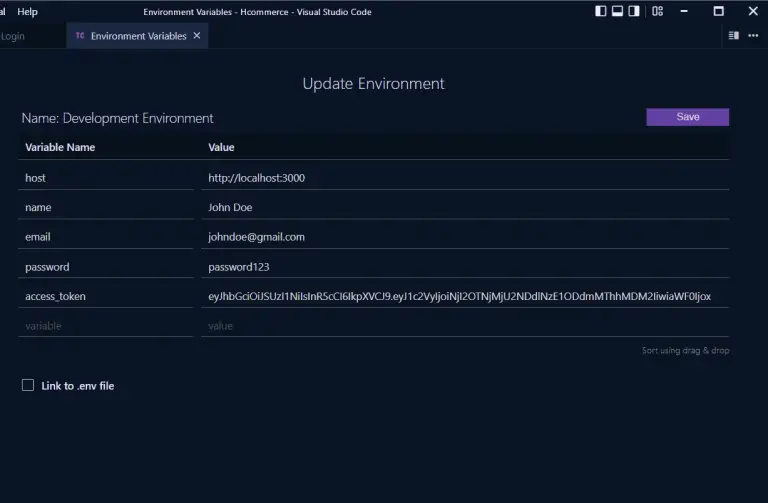Click the name value field John Doe
The image size is (768, 503).
pyautogui.click(x=465, y=207)
